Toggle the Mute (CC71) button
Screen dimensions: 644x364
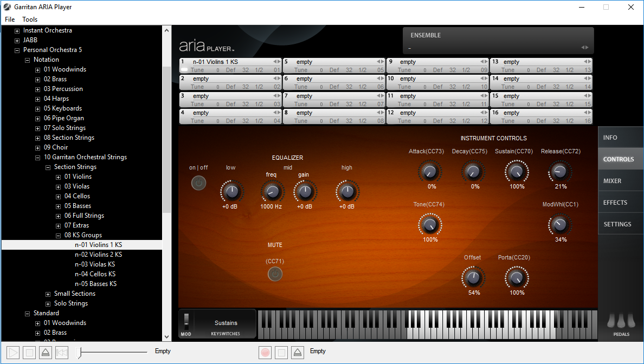pos(275,274)
